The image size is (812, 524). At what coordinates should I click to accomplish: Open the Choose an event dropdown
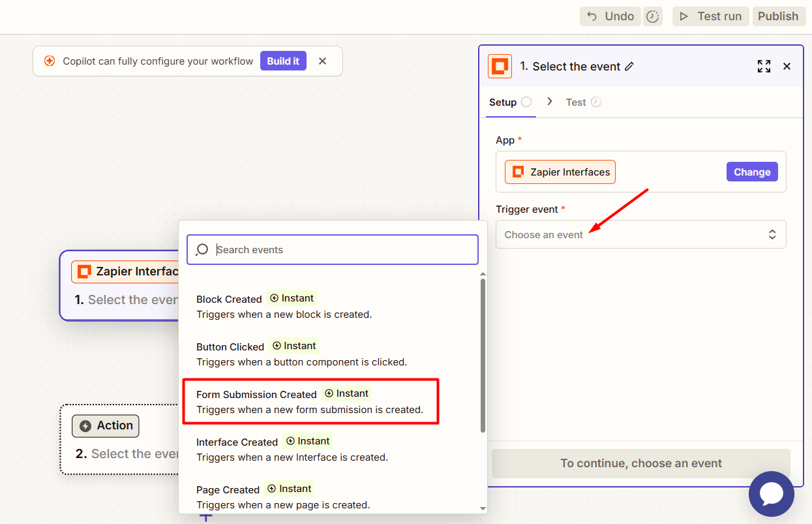[x=640, y=234]
